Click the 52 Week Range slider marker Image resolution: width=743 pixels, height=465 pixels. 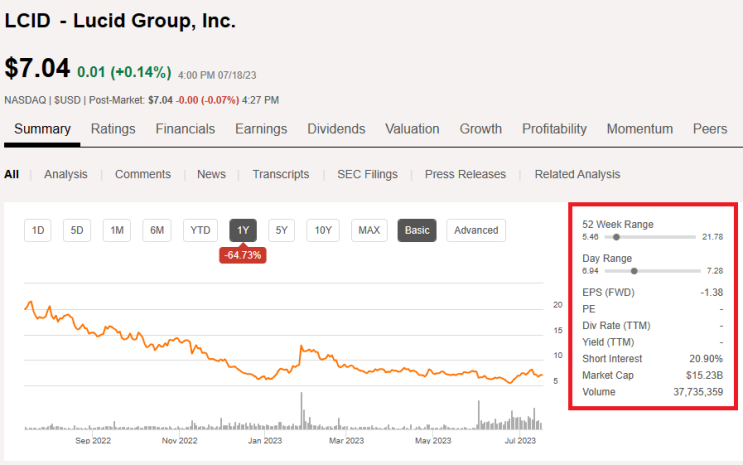[x=616, y=237]
